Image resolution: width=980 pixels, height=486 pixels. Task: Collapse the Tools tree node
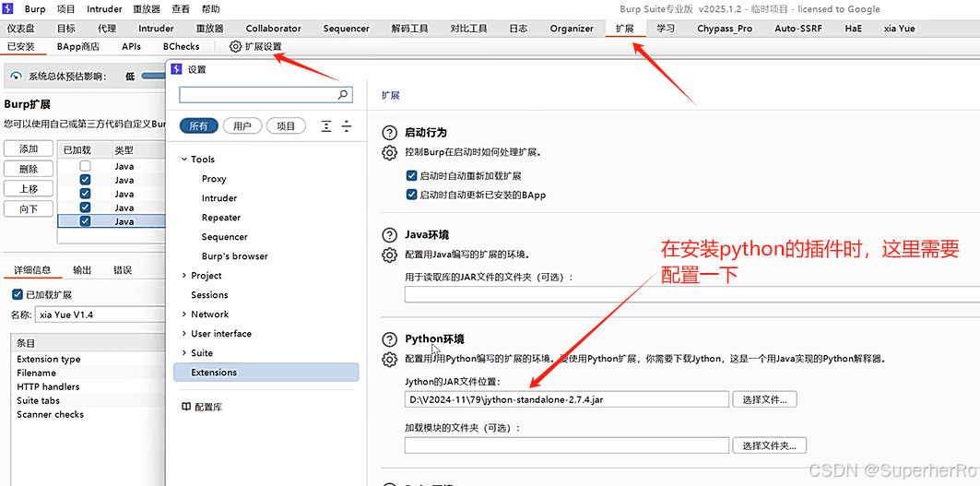coord(184,160)
